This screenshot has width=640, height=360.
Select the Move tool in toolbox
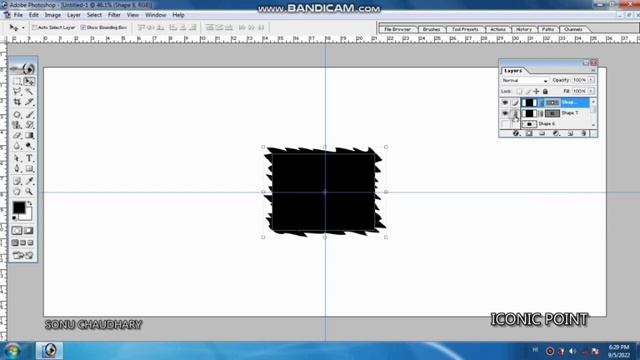click(29, 81)
